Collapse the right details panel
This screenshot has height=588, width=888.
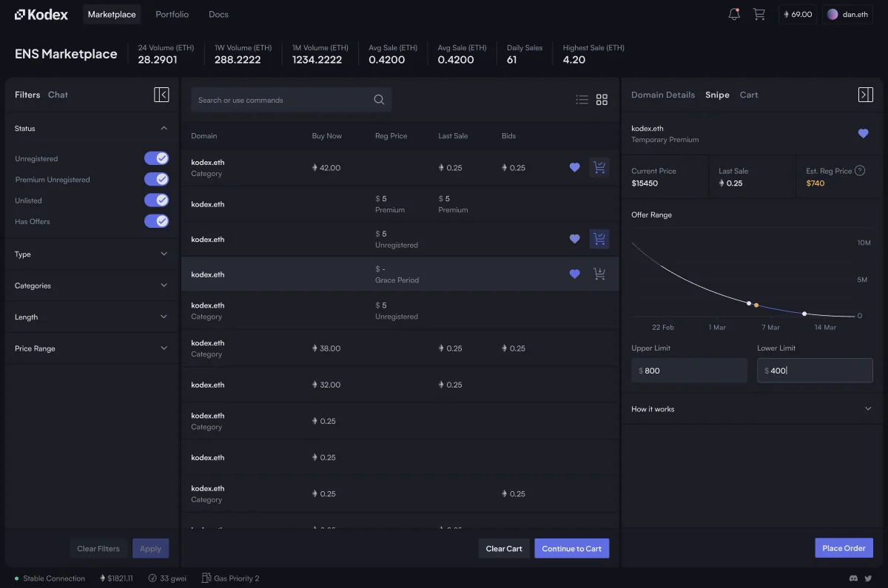(865, 95)
